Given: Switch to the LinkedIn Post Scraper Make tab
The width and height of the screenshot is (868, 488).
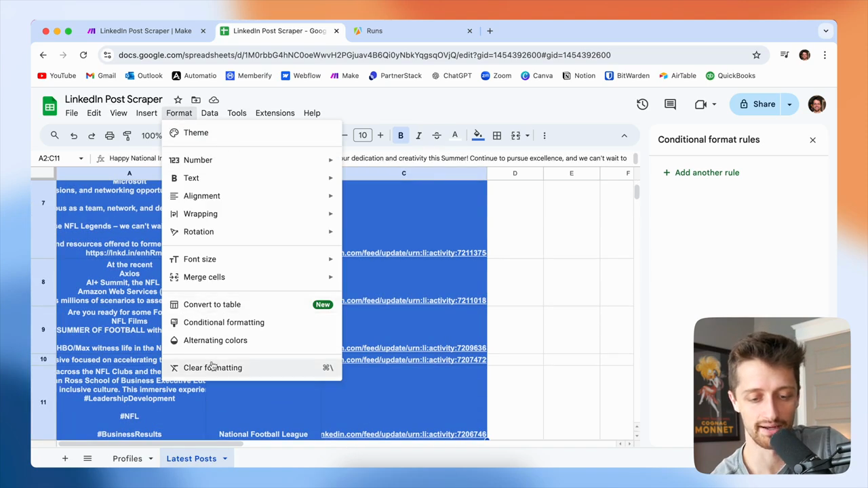Looking at the screenshot, I should [146, 30].
